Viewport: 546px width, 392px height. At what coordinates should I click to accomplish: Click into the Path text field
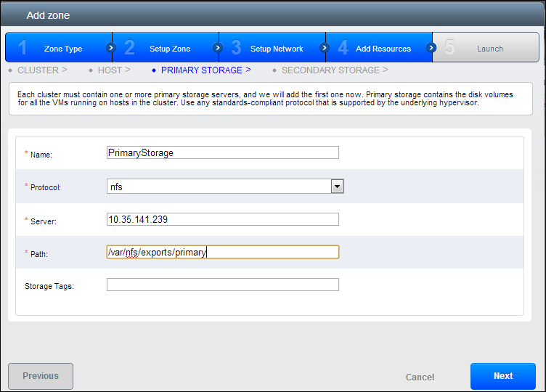pos(222,252)
